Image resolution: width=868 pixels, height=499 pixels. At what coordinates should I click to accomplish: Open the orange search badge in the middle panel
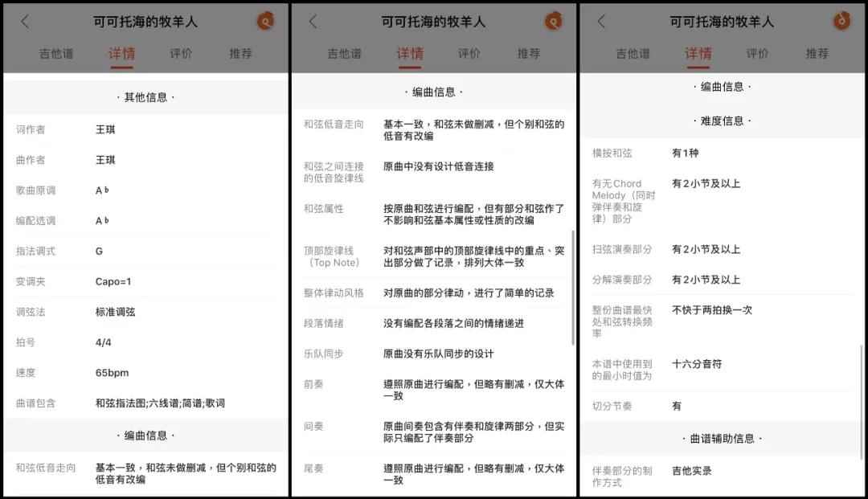click(553, 22)
